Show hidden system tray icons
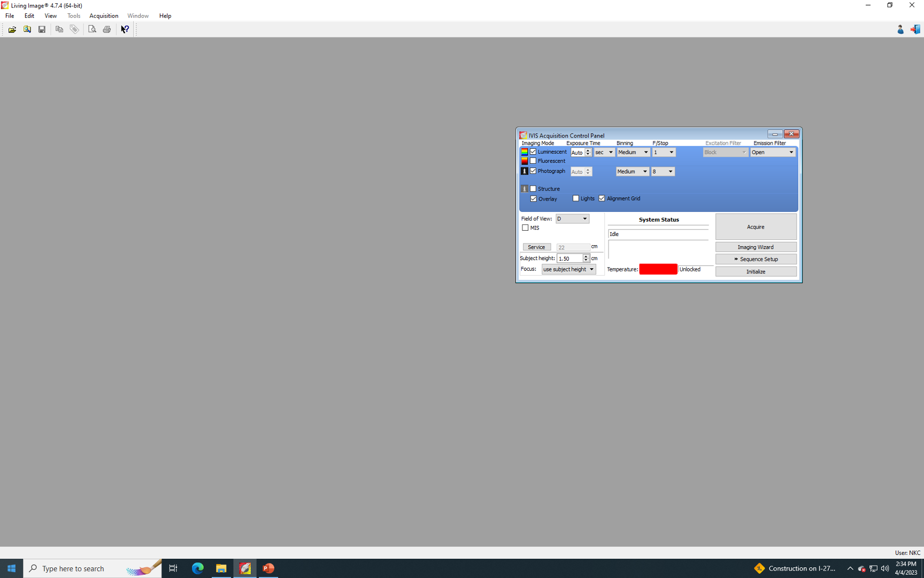924x578 pixels. click(850, 568)
